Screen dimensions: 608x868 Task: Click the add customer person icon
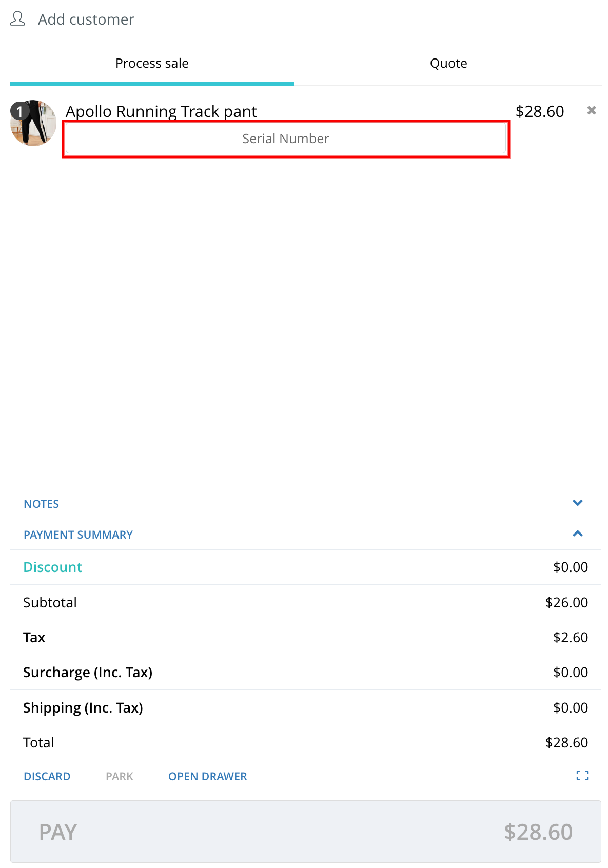(x=17, y=19)
